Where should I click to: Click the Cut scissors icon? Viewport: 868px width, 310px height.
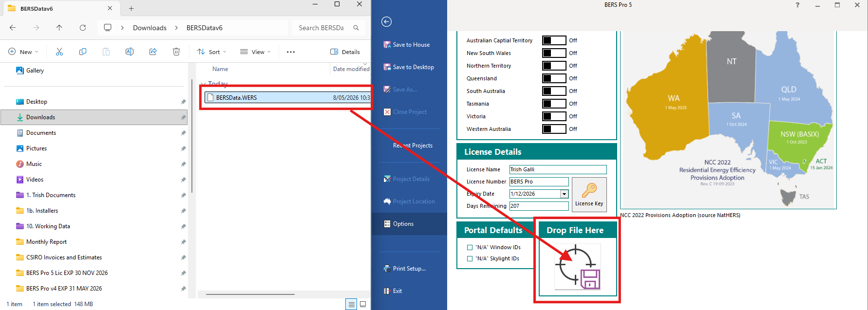59,52
